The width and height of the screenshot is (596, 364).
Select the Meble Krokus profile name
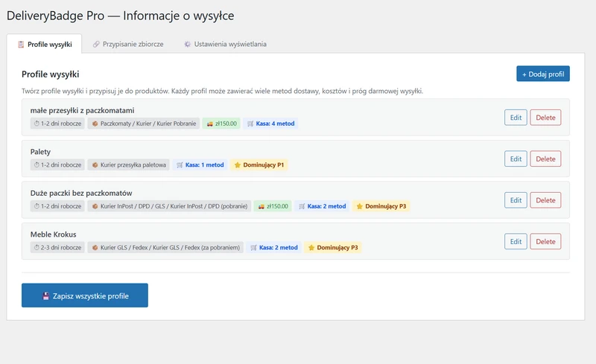click(x=53, y=234)
